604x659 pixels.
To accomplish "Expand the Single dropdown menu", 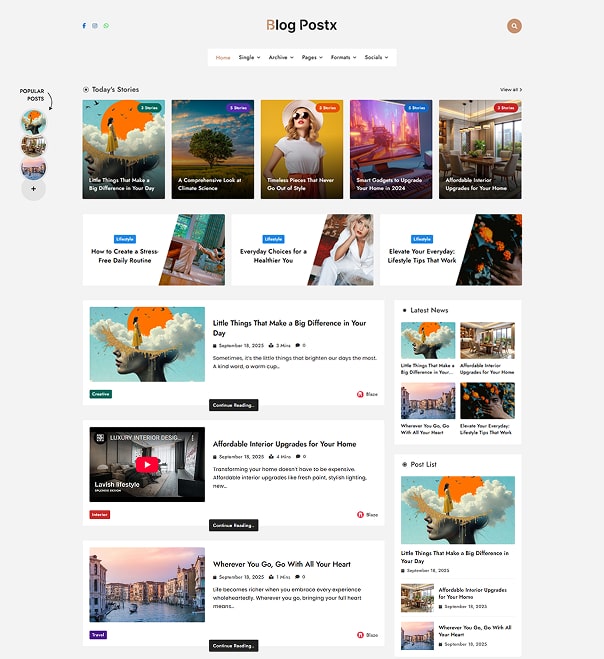I will click(x=249, y=58).
